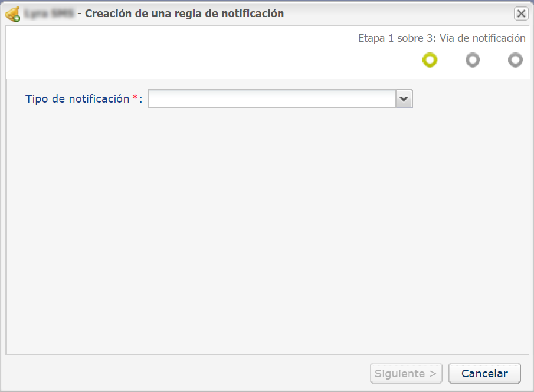534x392 pixels.
Task: Click the Cancelar button
Action: (484, 373)
